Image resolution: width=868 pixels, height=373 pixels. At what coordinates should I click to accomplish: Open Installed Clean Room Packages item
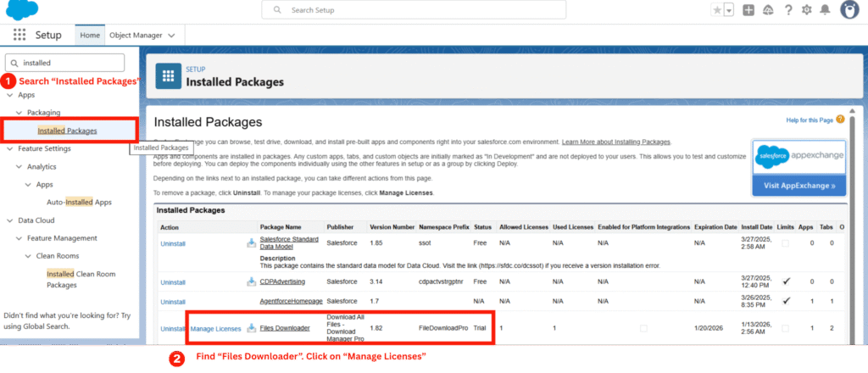[81, 280]
